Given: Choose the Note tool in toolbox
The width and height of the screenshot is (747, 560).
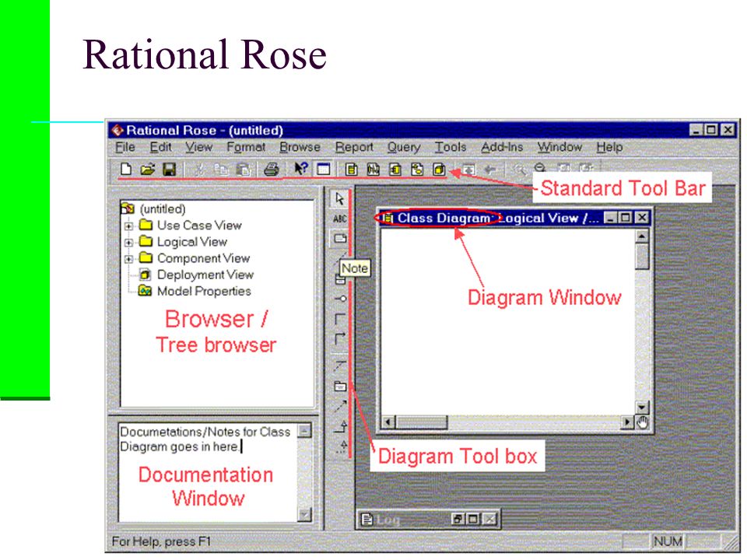Looking at the screenshot, I should [340, 238].
